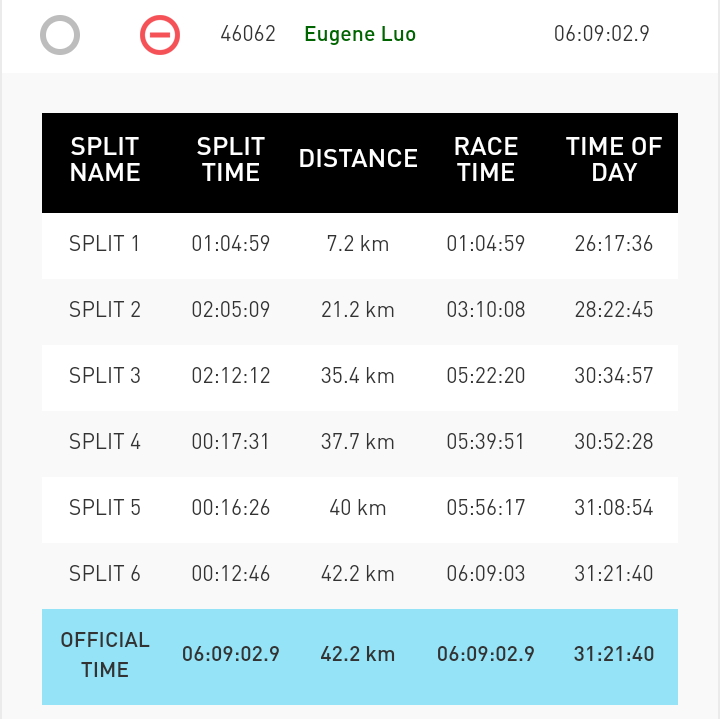Click the SPLIT TIME column header
720x719 pixels.
[x=231, y=159]
